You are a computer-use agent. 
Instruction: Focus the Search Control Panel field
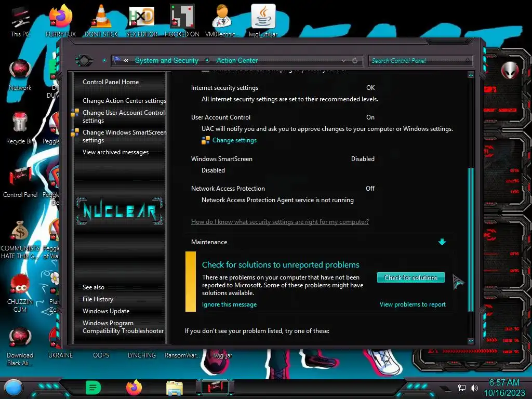(420, 61)
